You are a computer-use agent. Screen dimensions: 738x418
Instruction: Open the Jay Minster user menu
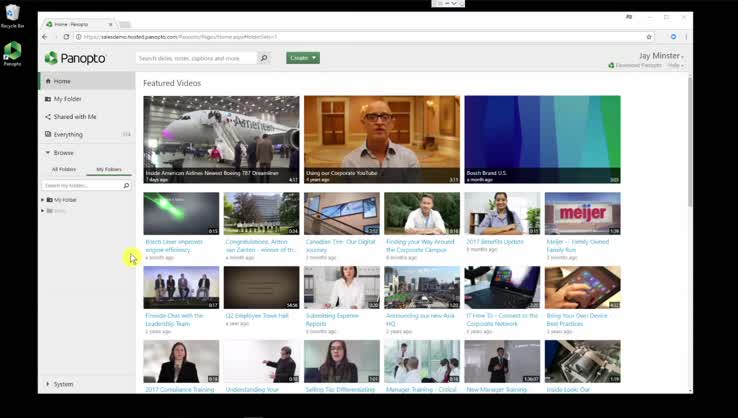pyautogui.click(x=658, y=56)
